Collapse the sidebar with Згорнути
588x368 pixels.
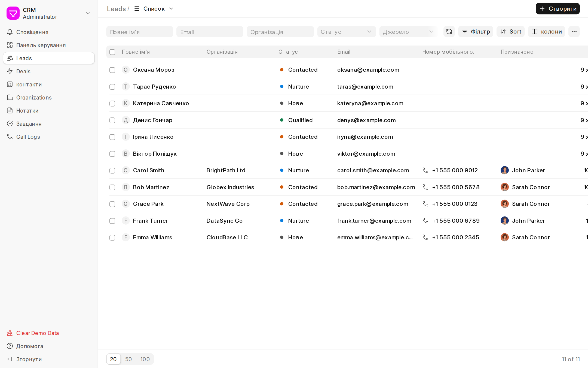pyautogui.click(x=49, y=359)
